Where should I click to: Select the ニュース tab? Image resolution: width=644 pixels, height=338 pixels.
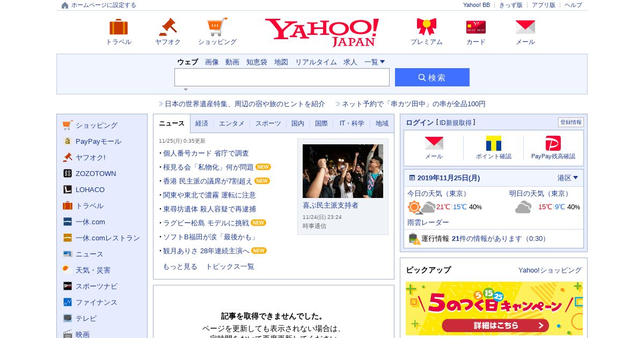click(x=172, y=123)
